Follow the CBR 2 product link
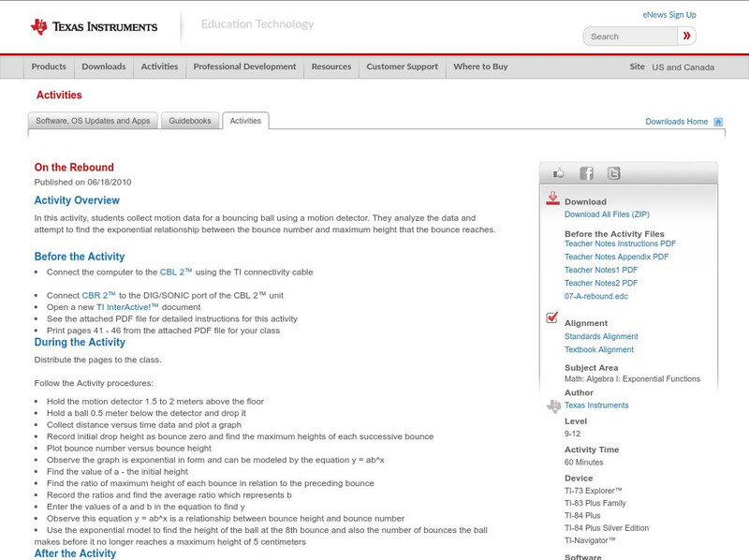Viewport: 749px width, 560px height. pos(98,295)
